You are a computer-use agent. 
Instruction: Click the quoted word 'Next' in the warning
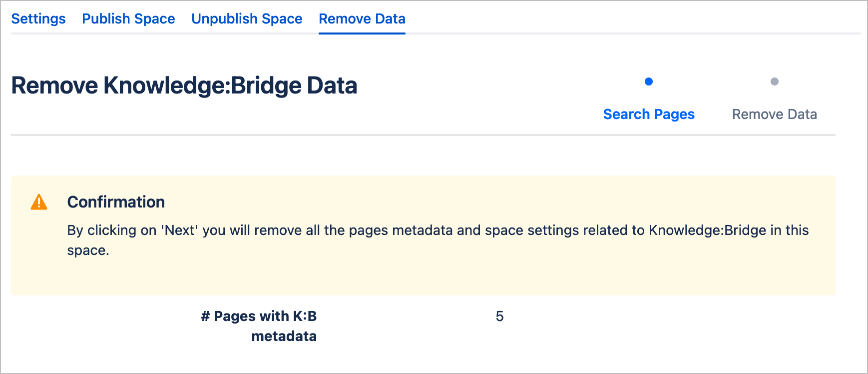click(x=180, y=230)
